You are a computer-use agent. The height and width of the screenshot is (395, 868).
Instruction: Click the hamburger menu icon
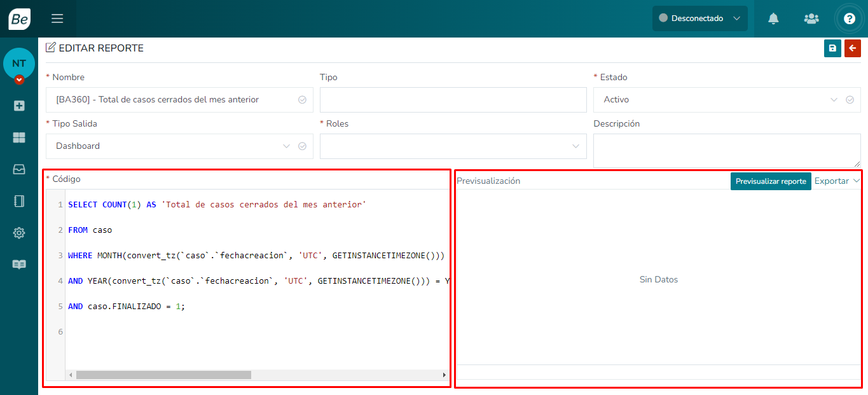[x=57, y=18]
